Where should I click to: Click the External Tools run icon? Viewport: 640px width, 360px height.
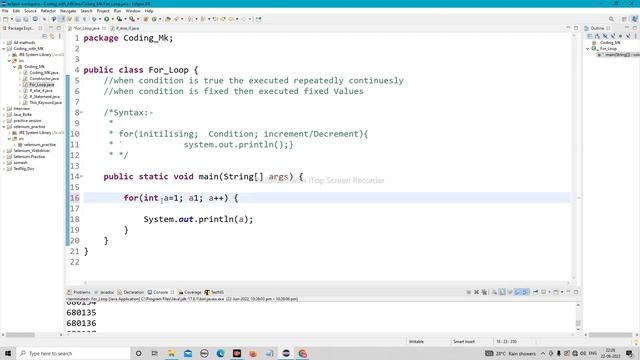[x=132, y=19]
